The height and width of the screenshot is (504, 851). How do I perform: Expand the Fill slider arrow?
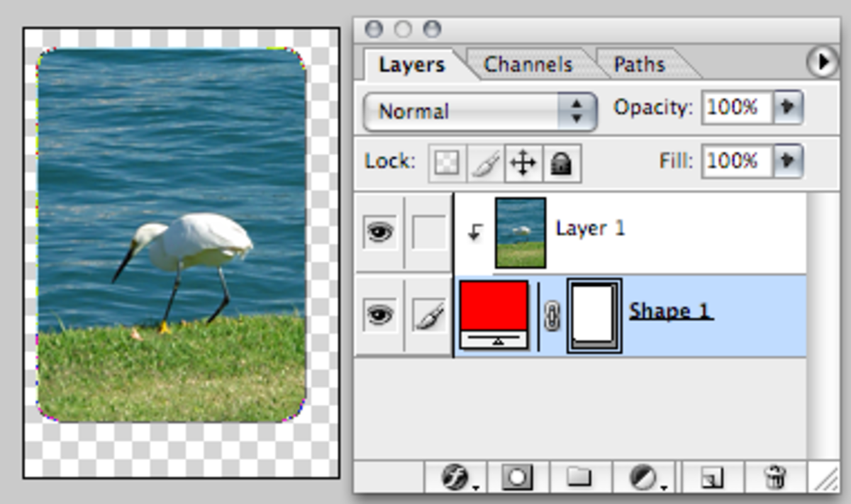tap(787, 161)
